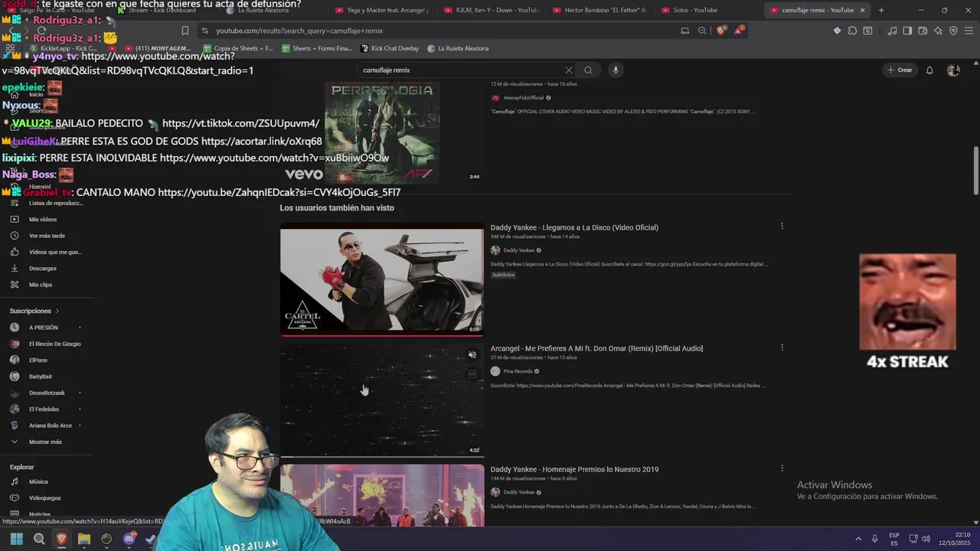
Task: Unmute the Arcangel video preview
Action: click(x=472, y=355)
